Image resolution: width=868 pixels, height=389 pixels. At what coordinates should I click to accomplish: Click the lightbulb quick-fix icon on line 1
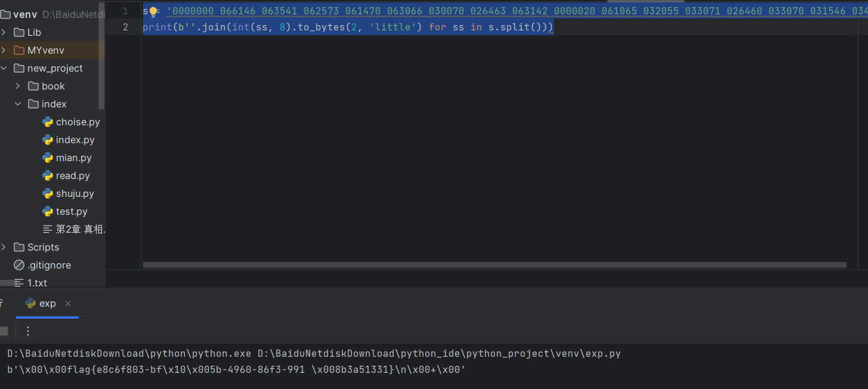pyautogui.click(x=153, y=11)
